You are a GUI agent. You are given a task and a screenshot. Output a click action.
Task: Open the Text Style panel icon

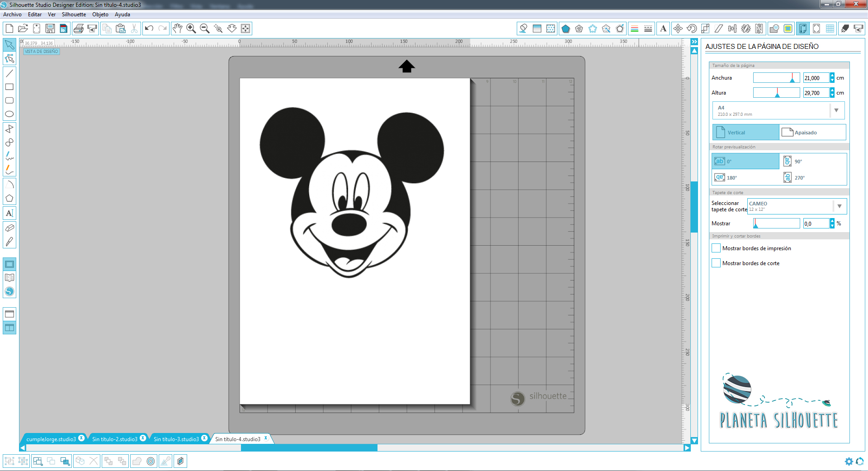pyautogui.click(x=663, y=29)
